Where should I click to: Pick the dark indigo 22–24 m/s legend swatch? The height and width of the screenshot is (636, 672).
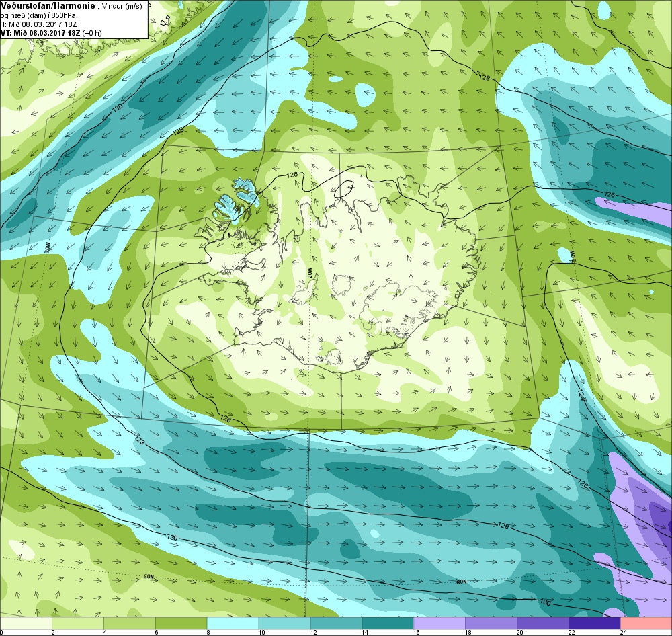(x=595, y=623)
